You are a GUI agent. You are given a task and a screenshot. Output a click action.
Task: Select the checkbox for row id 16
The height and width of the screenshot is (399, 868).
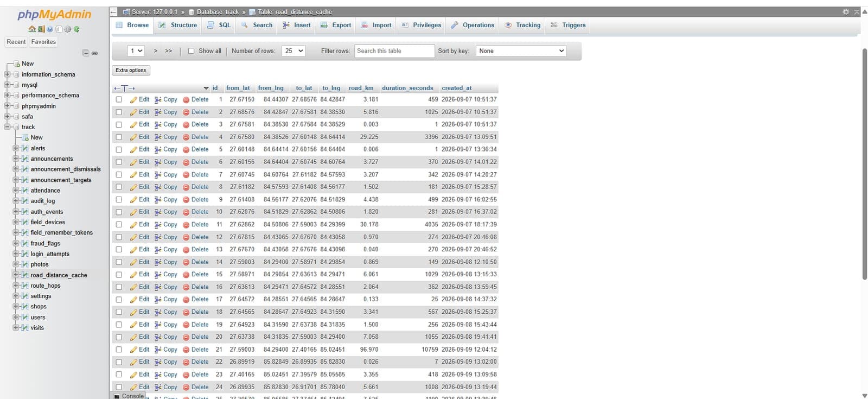[119, 287]
